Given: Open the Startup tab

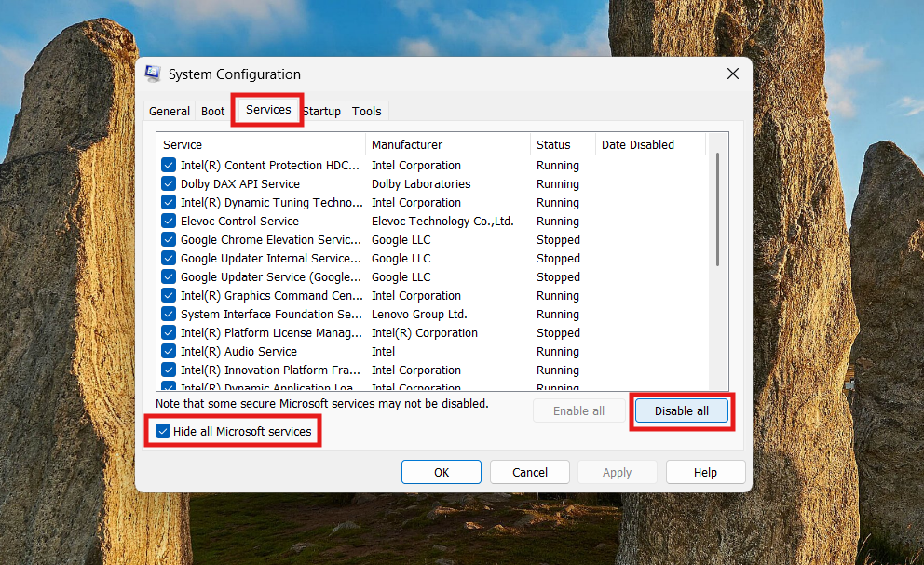Looking at the screenshot, I should point(321,110).
